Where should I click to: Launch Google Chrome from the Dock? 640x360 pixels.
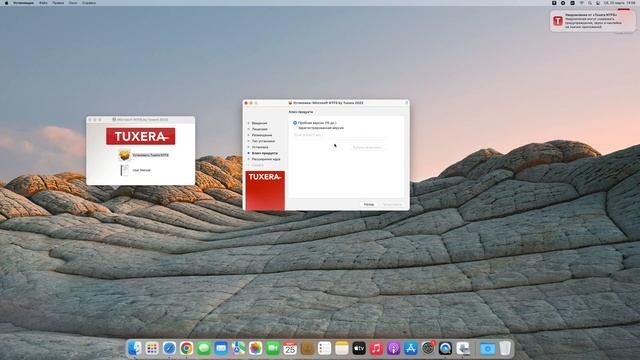point(187,348)
